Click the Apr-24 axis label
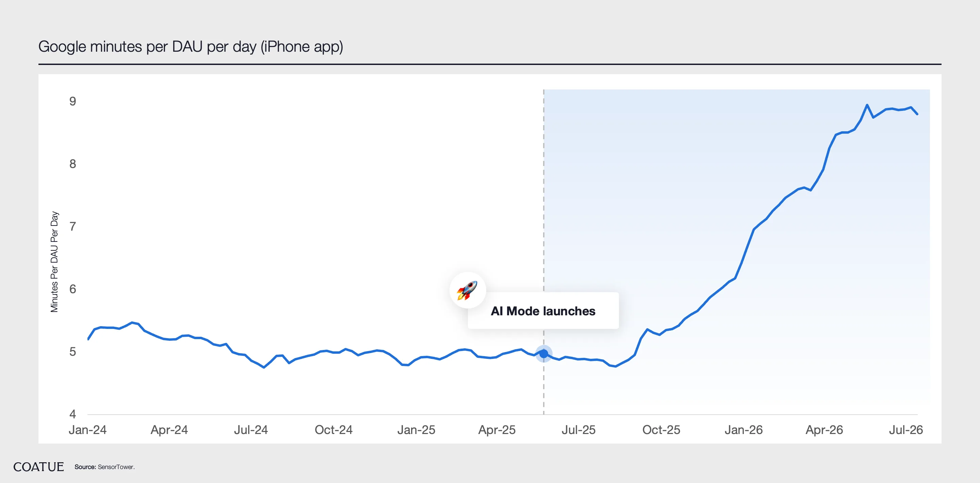 click(x=169, y=430)
